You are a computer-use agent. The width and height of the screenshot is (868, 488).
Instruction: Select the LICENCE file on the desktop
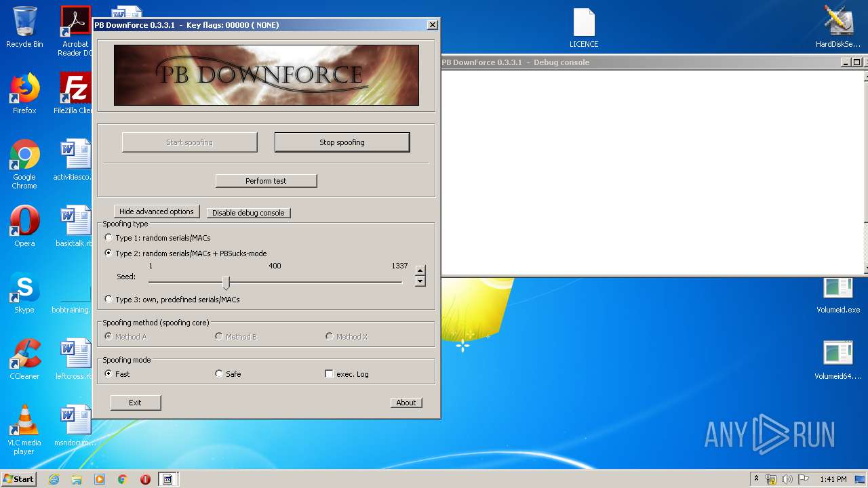pos(584,28)
